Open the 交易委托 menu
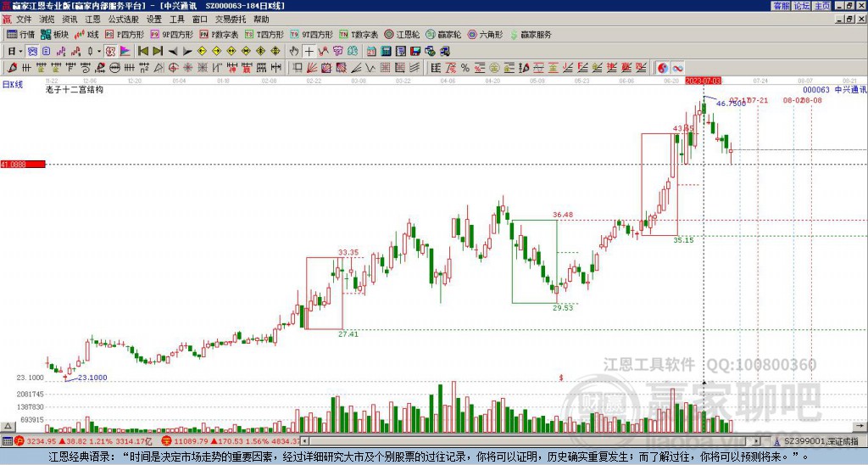 point(231,20)
